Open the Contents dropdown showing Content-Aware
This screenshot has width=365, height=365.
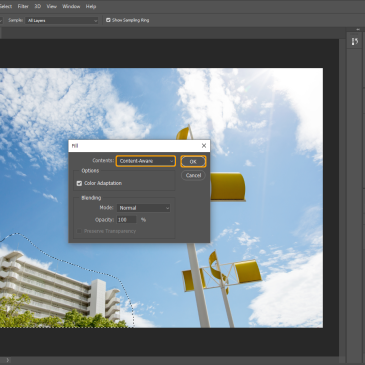(146, 161)
